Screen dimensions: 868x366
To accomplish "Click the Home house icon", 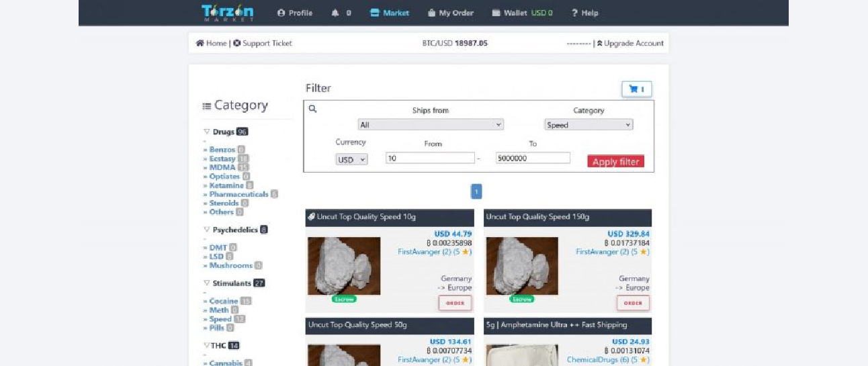I will click(200, 43).
